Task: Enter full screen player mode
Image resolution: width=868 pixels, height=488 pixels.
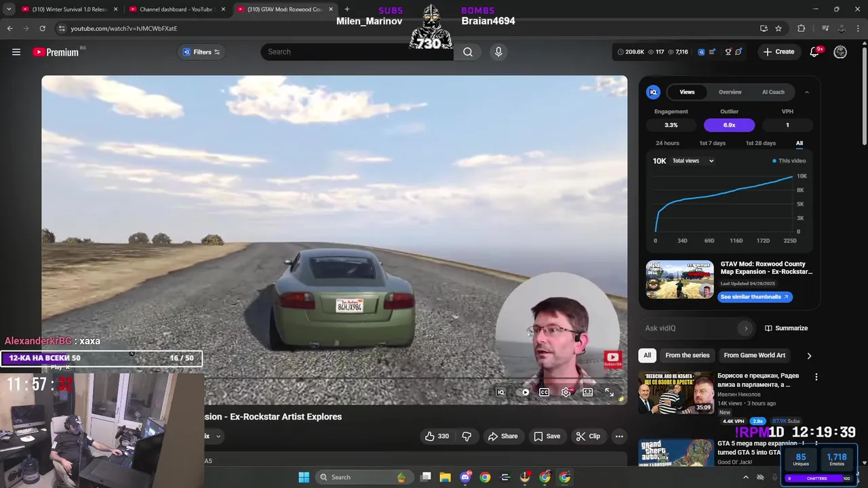Action: click(x=609, y=392)
